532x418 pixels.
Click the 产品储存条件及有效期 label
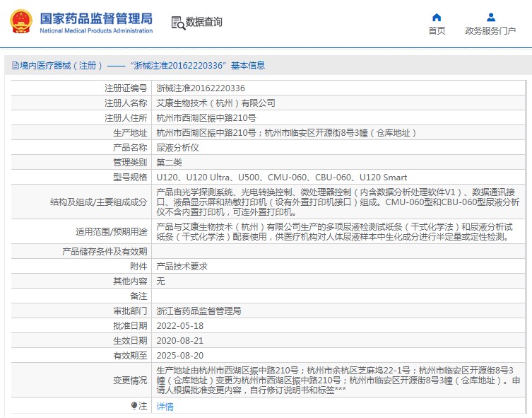pos(105,252)
